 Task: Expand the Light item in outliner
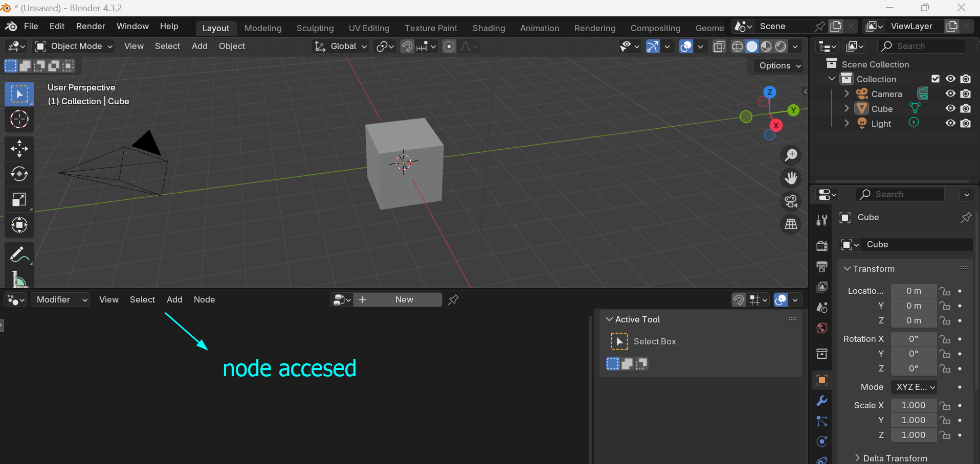pyautogui.click(x=847, y=123)
